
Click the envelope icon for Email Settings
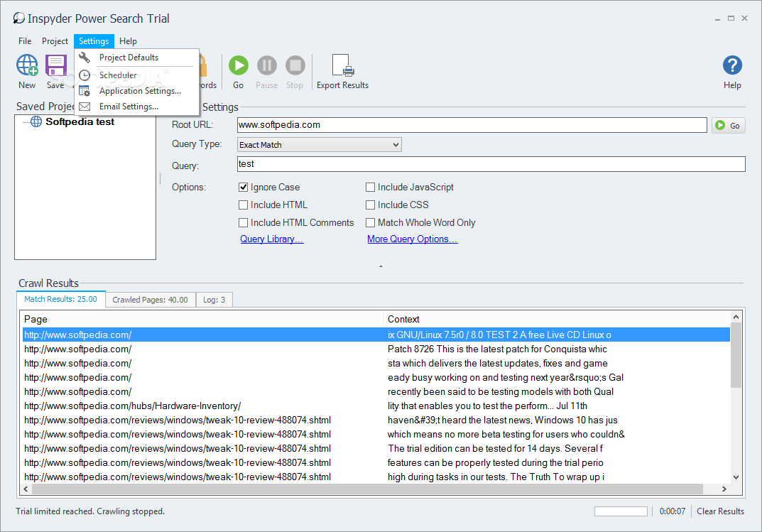[x=85, y=107]
